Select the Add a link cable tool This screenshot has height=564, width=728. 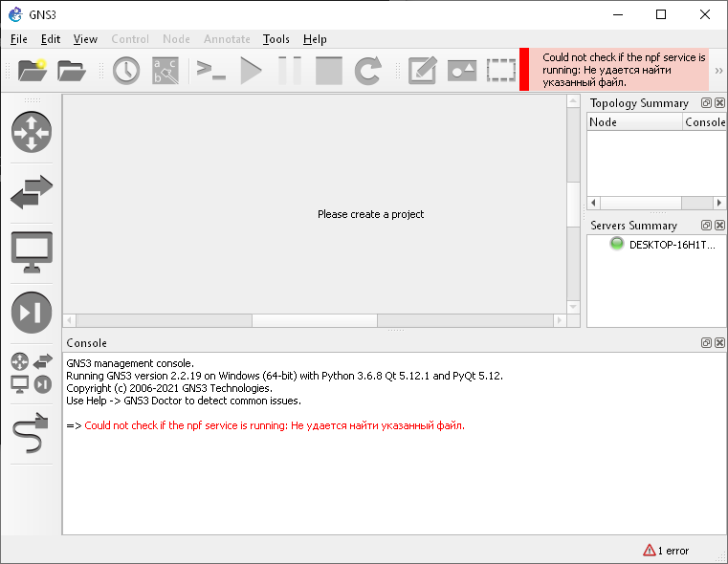[32, 433]
